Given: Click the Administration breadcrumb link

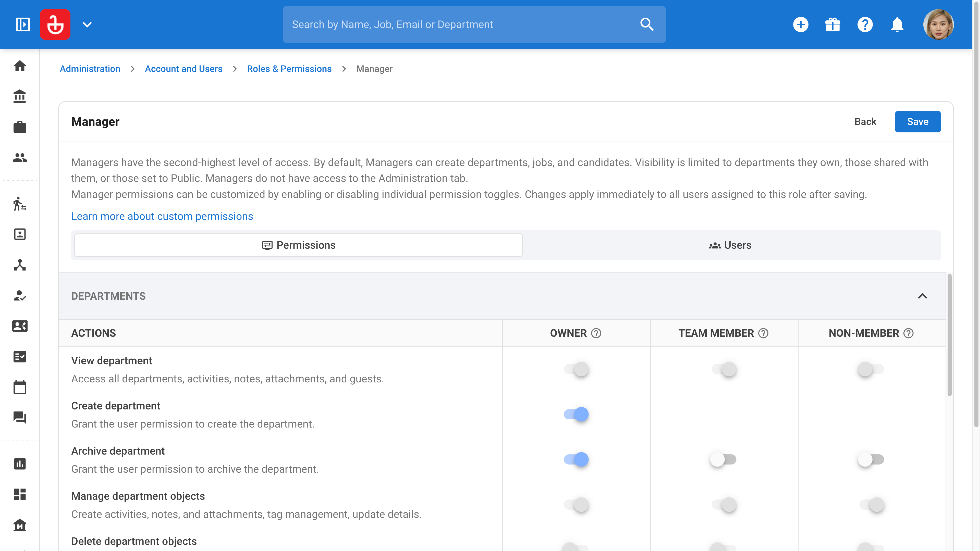Looking at the screenshot, I should click(x=90, y=69).
